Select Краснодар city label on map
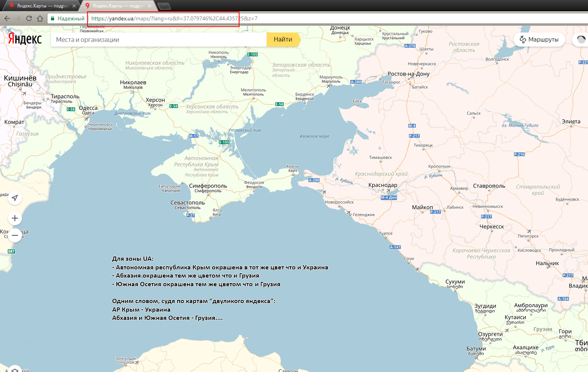Viewport: 588px width, 372px height. tap(383, 185)
